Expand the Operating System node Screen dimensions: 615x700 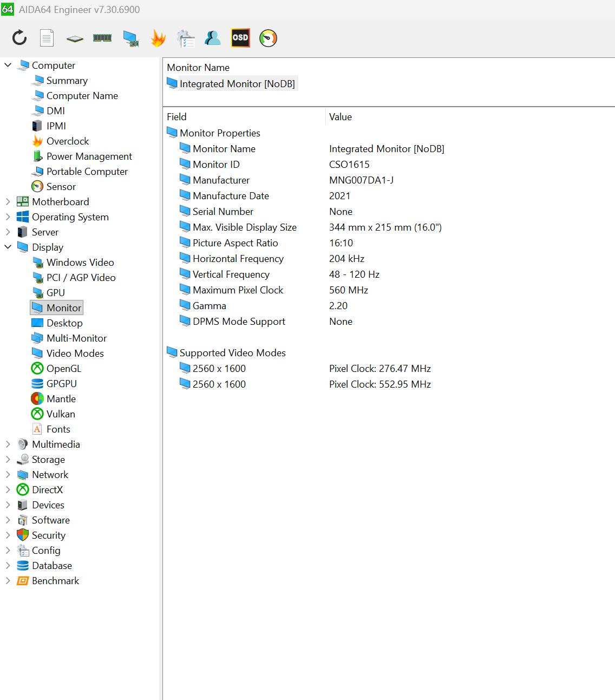click(x=8, y=217)
